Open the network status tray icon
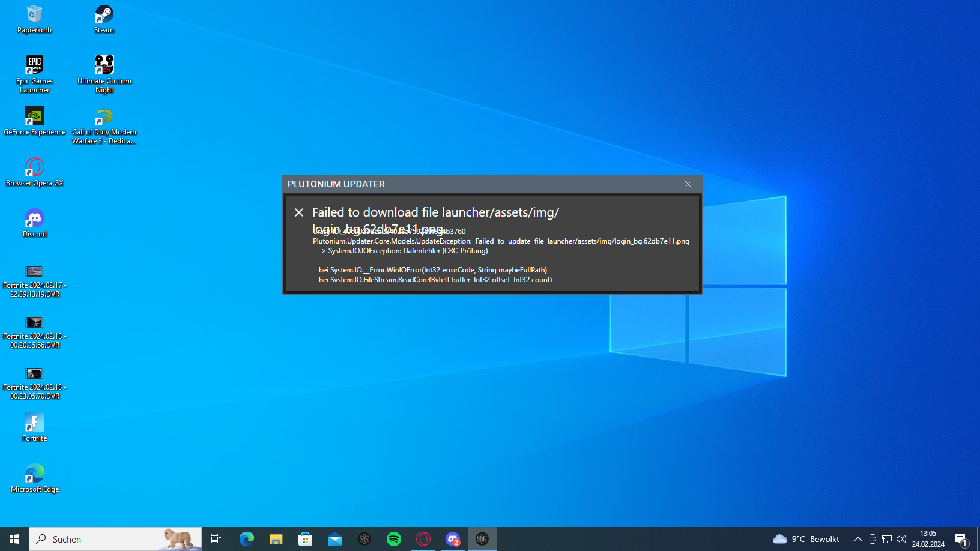980x551 pixels. [887, 539]
